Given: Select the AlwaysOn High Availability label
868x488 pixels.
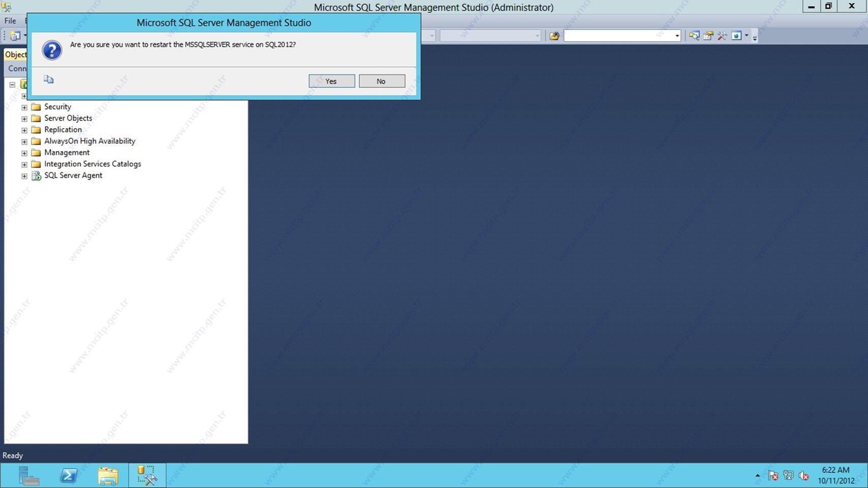Looking at the screenshot, I should click(x=89, y=141).
